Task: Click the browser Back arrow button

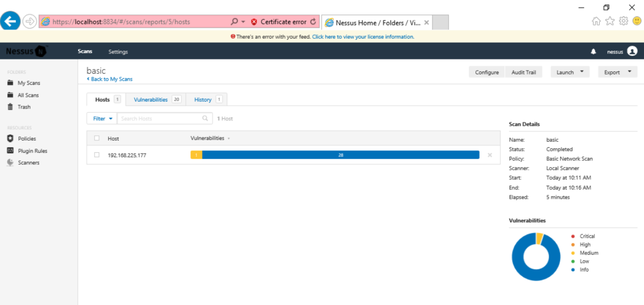Action: (x=11, y=21)
